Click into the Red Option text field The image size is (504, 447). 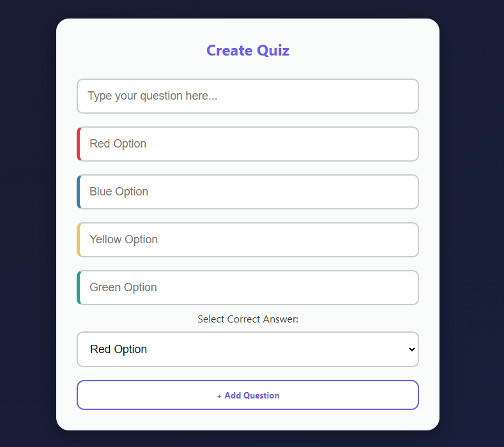coord(249,144)
